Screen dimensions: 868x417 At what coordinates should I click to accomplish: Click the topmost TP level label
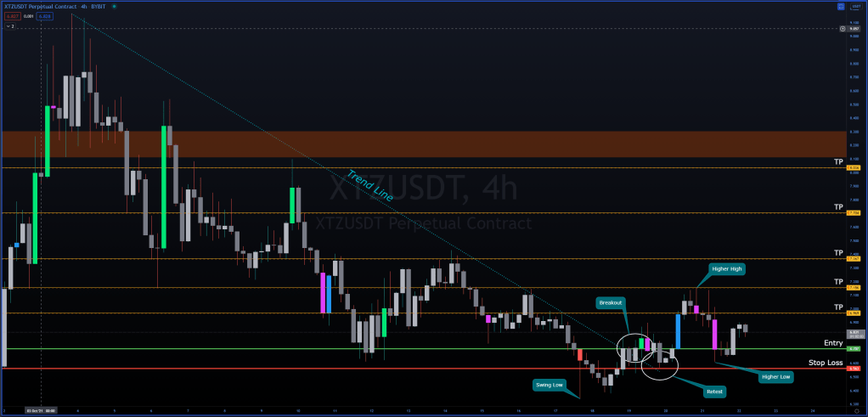point(837,161)
